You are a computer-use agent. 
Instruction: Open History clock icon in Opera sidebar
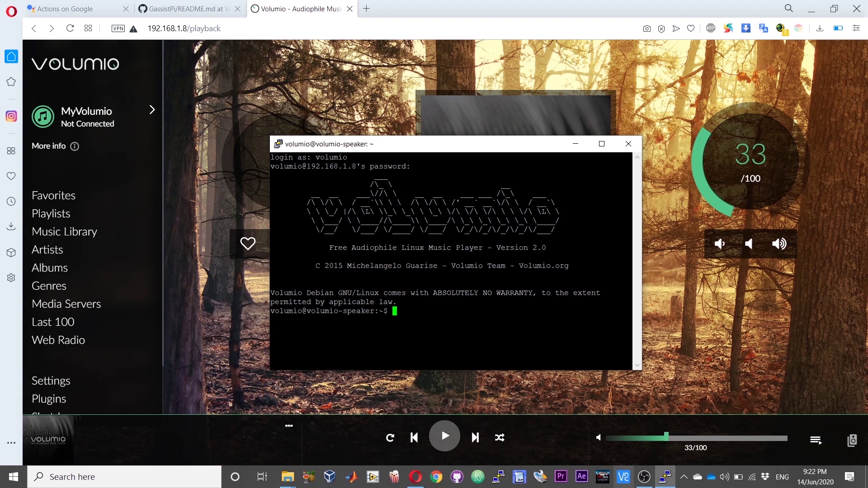click(11, 201)
